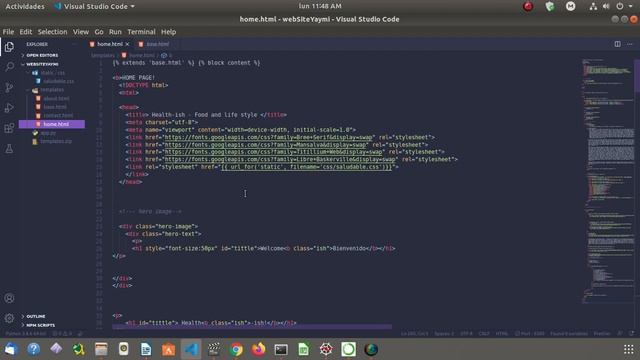Open the Accounts menu icon
Screen dimensions: 640x360
point(9,298)
